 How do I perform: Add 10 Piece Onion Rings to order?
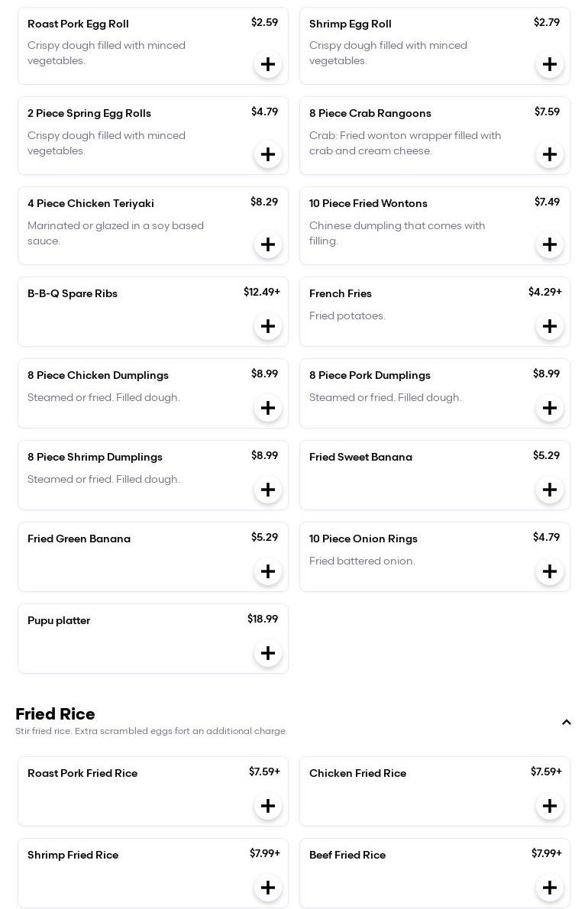(x=550, y=571)
